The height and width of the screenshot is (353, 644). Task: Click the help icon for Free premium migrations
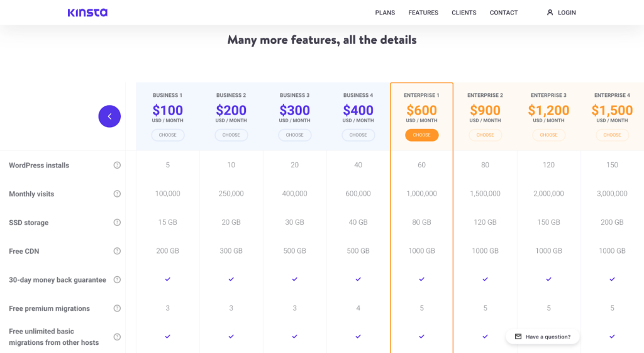pyautogui.click(x=117, y=308)
